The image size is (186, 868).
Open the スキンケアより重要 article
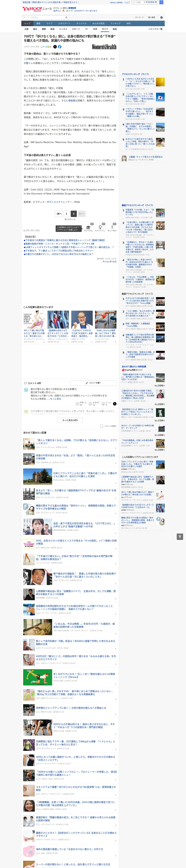click(76, 788)
